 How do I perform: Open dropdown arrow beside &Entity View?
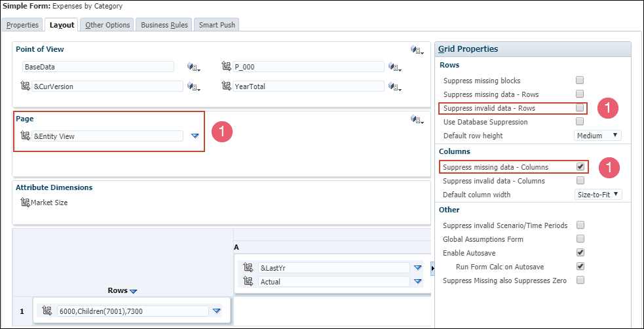(195, 136)
